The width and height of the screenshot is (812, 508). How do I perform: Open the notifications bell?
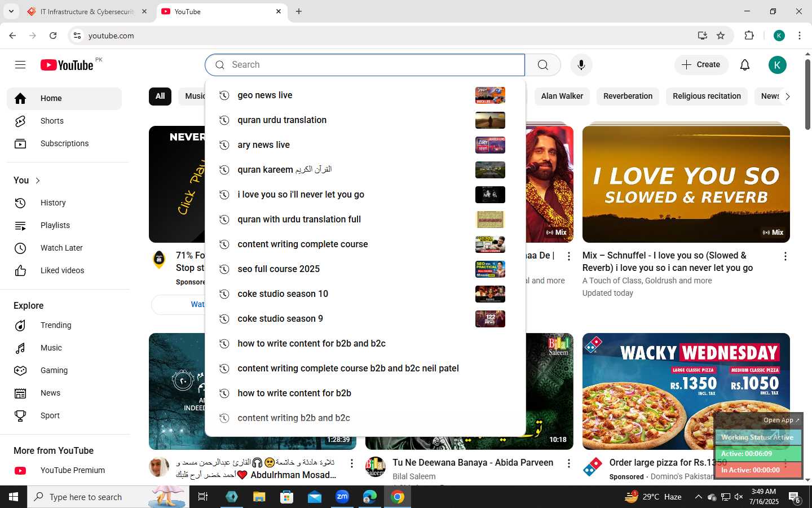745,65
